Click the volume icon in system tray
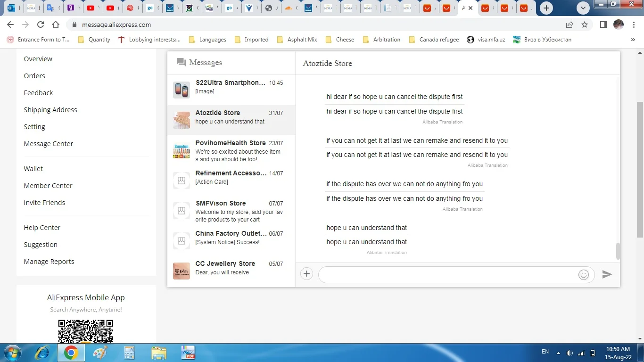The image size is (644, 362). (x=570, y=353)
